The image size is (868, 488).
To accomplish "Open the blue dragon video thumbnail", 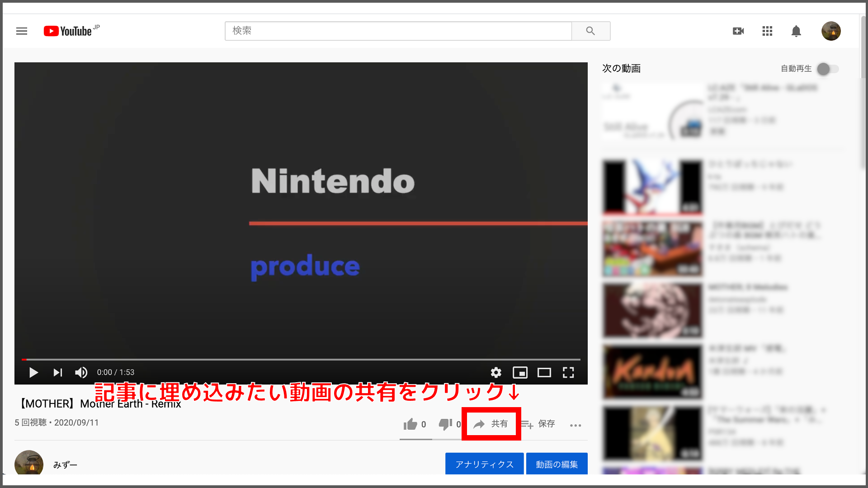I will (652, 187).
